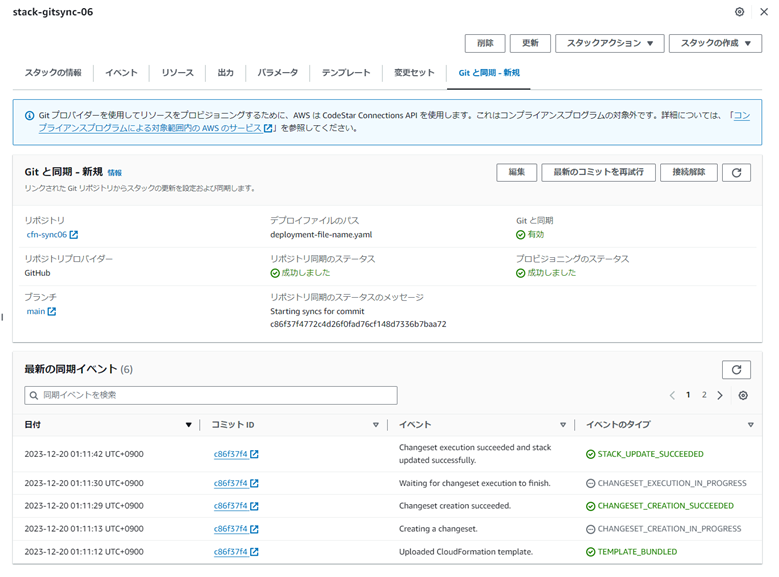The image size is (779, 577).
Task: Click the 'Changeset creation succeeded.' event text
Action: [x=455, y=506]
